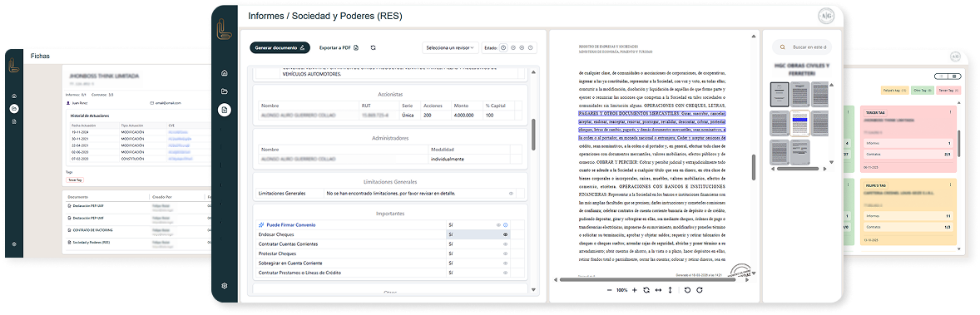This screenshot has width=980, height=315.
Task: Open Sociedad y Poderes (RES) in Fichas list
Action: point(92,242)
